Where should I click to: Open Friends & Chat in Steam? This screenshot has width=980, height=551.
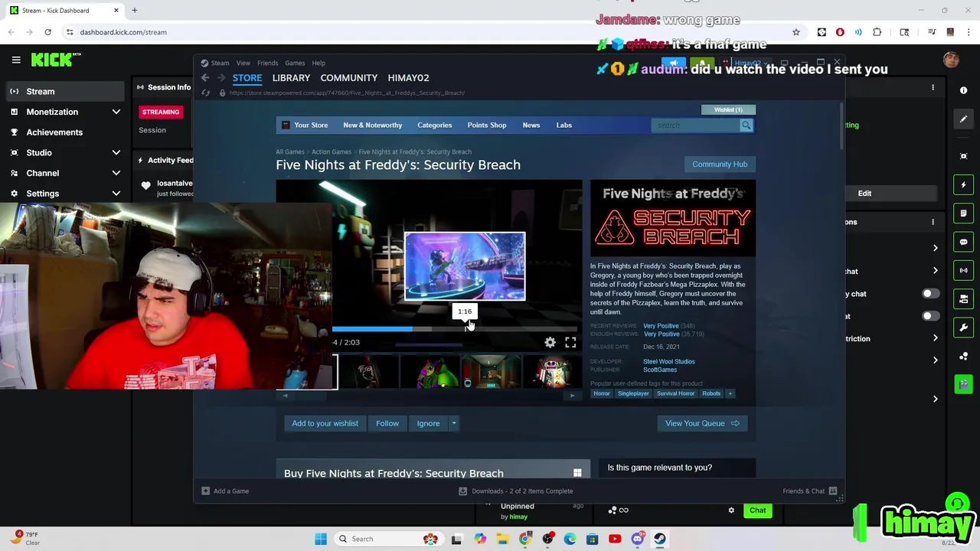[x=809, y=491]
